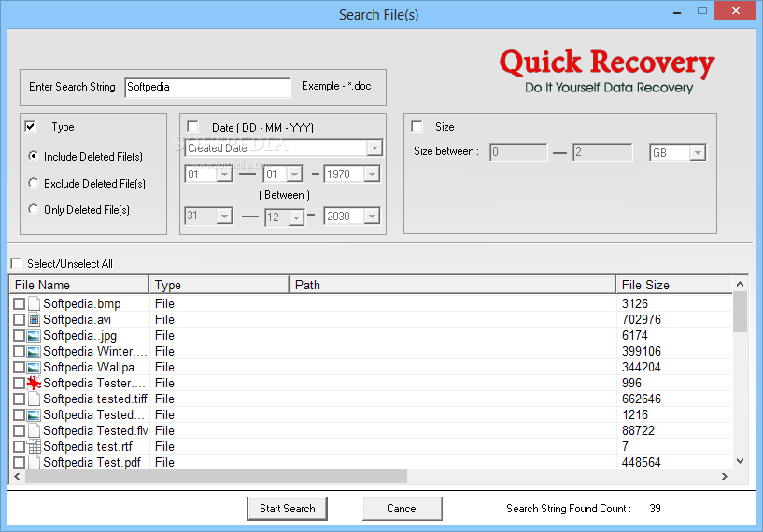
Task: Click the Softpedia.avi video file icon
Action: pos(34,319)
